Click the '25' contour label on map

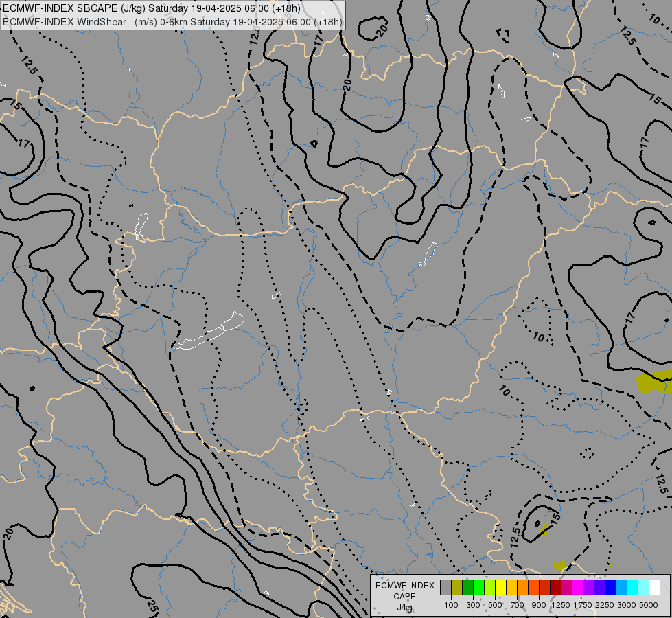click(152, 606)
